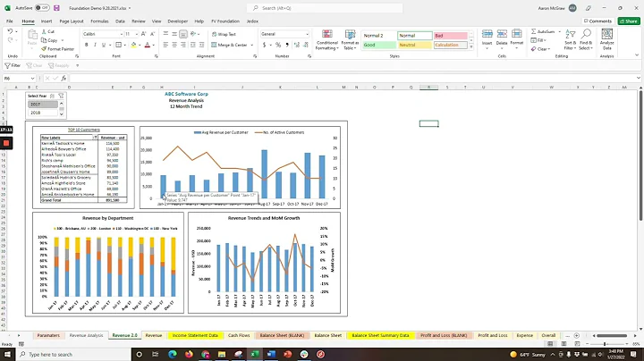Toggle slicer multi-select icon
The image size is (644, 361).
[52, 96]
